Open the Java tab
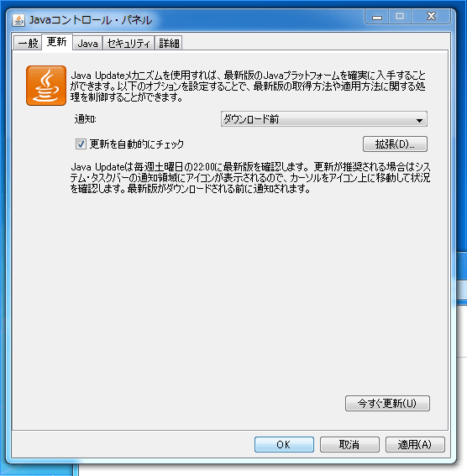Viewport: 467px width, 476px height. pos(87,43)
